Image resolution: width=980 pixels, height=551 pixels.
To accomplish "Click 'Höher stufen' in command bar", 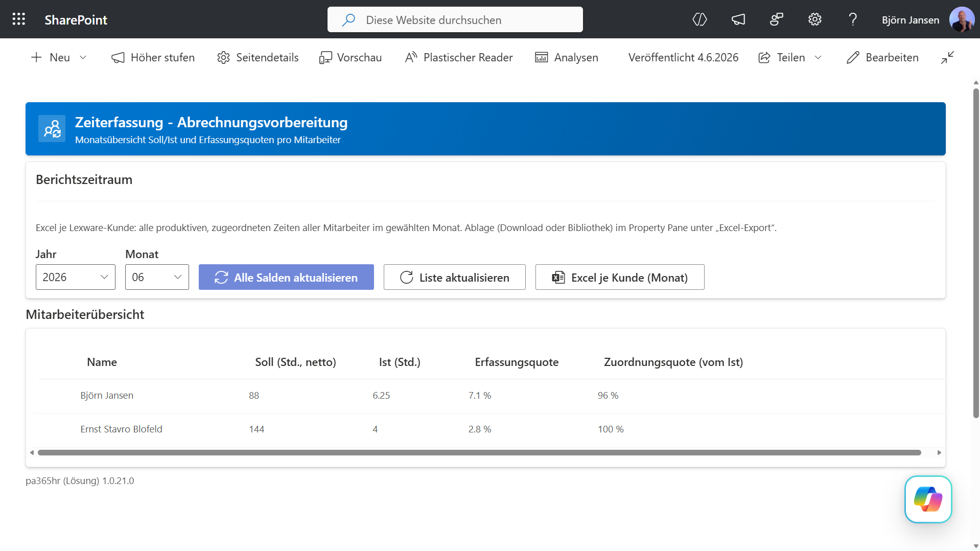I will click(x=153, y=57).
